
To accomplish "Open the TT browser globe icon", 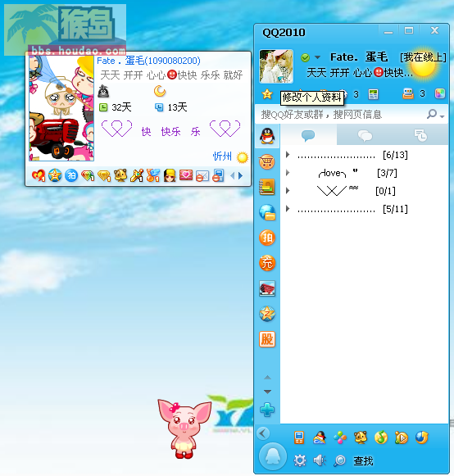I will 422,437.
